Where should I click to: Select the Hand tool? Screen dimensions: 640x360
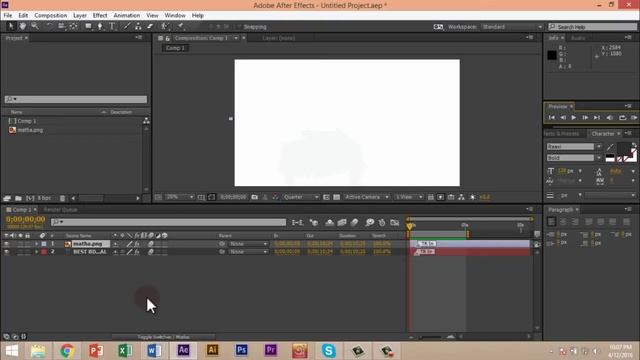(x=23, y=27)
